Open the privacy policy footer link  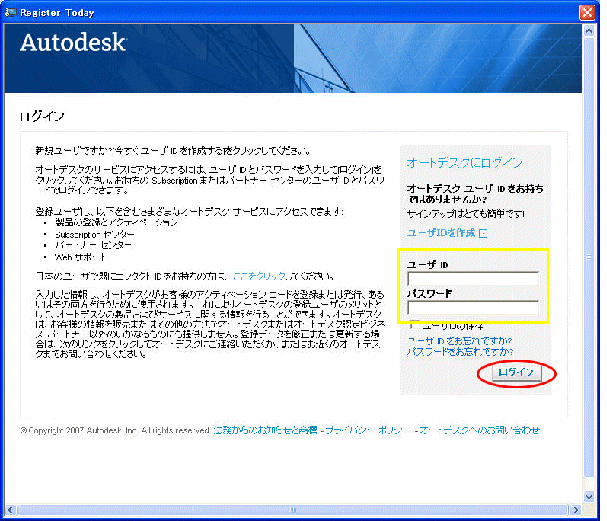364,430
